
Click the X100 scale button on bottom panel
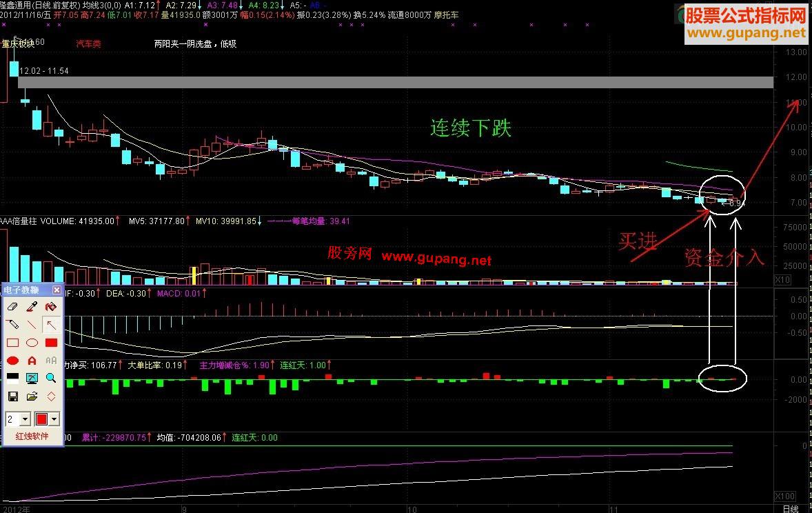tap(784, 496)
